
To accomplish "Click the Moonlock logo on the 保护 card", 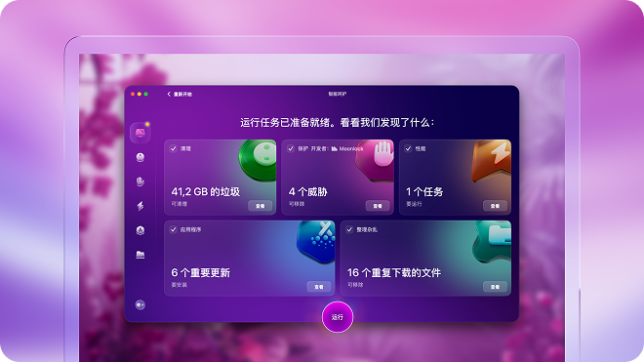I will pos(347,148).
